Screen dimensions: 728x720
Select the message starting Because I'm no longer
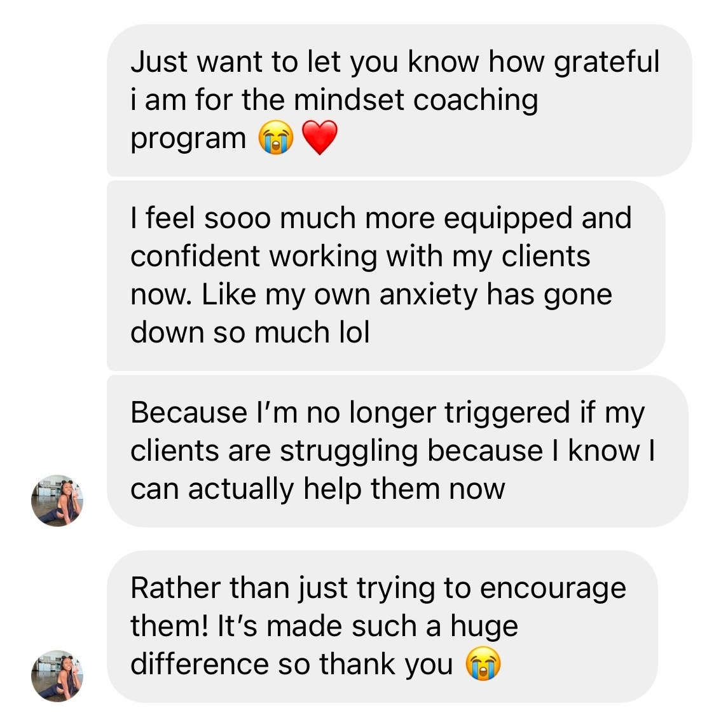point(397,451)
